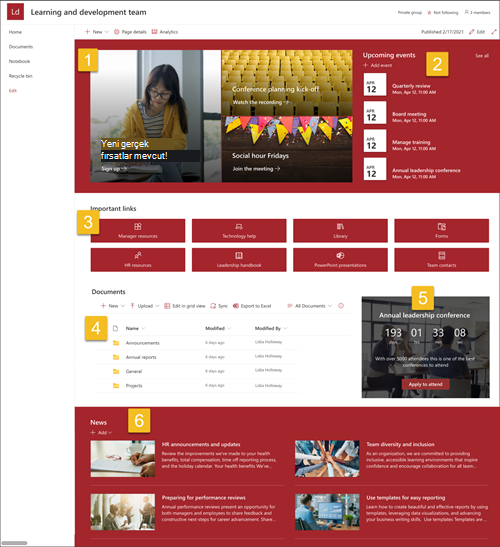Click file type column header icon
Viewport: 500px width, 547px height.
point(115,328)
